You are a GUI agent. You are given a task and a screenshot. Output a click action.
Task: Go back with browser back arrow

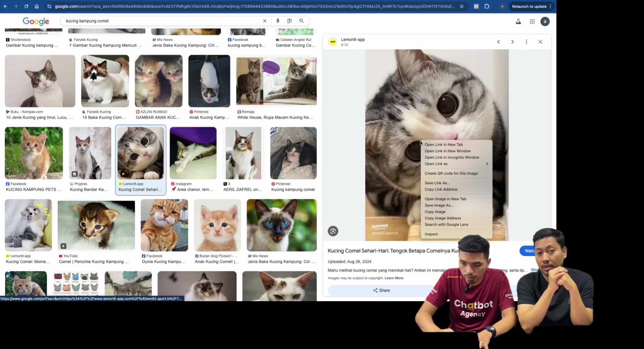5,6
